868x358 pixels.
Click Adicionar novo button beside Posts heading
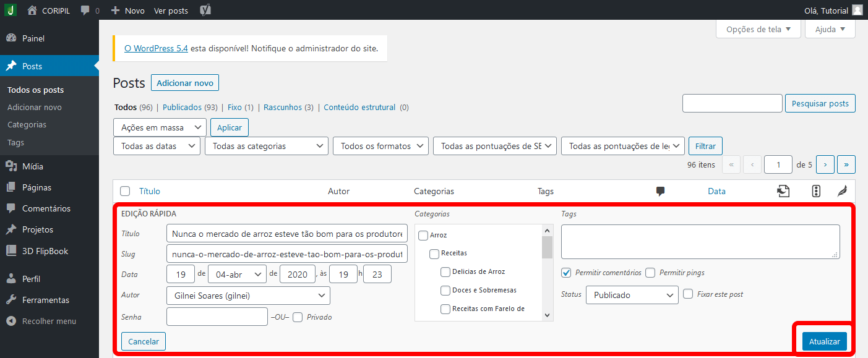185,83
